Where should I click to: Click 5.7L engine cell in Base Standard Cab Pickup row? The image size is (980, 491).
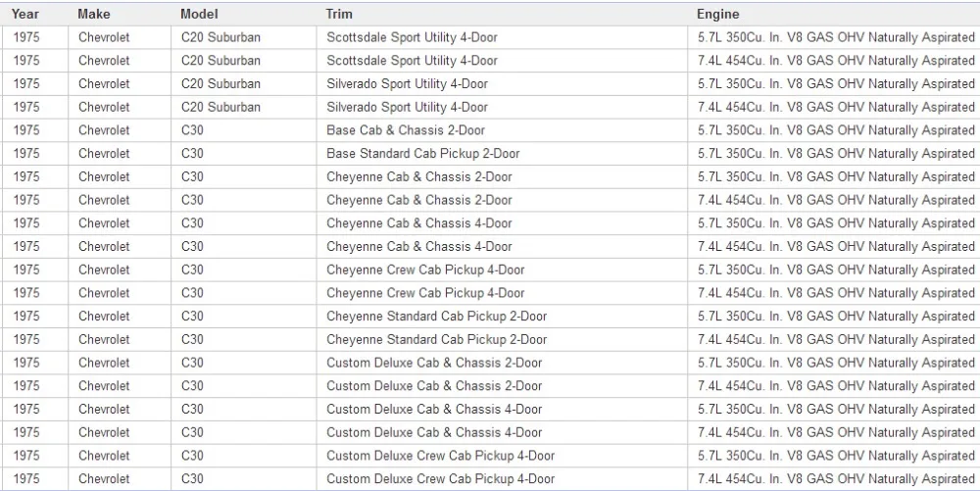coord(836,154)
